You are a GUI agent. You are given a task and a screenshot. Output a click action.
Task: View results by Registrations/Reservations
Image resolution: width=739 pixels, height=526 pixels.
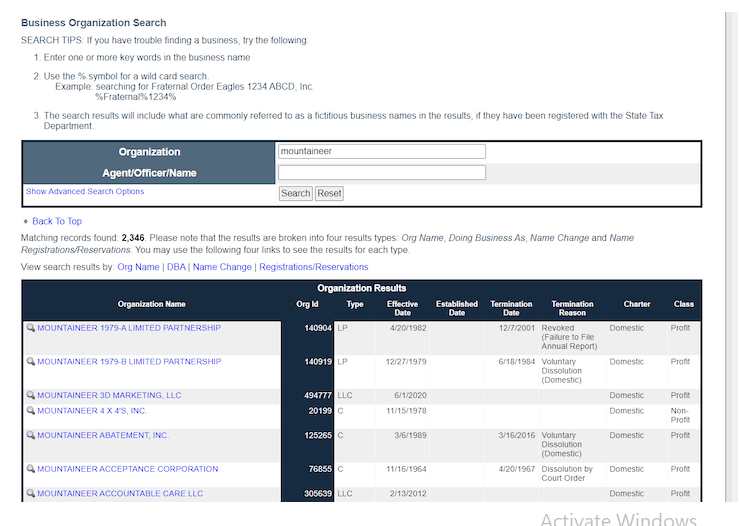[x=313, y=267]
